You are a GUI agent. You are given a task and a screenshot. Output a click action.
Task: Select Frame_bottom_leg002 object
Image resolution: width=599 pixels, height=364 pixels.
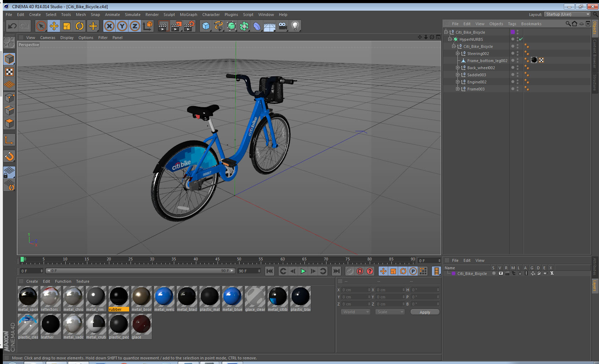(487, 61)
